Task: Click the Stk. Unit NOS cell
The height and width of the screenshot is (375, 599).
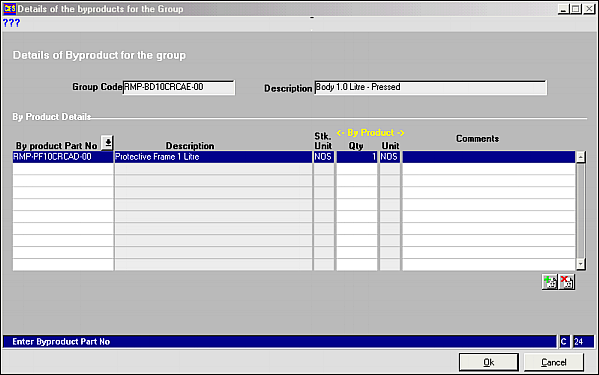Action: (324, 157)
